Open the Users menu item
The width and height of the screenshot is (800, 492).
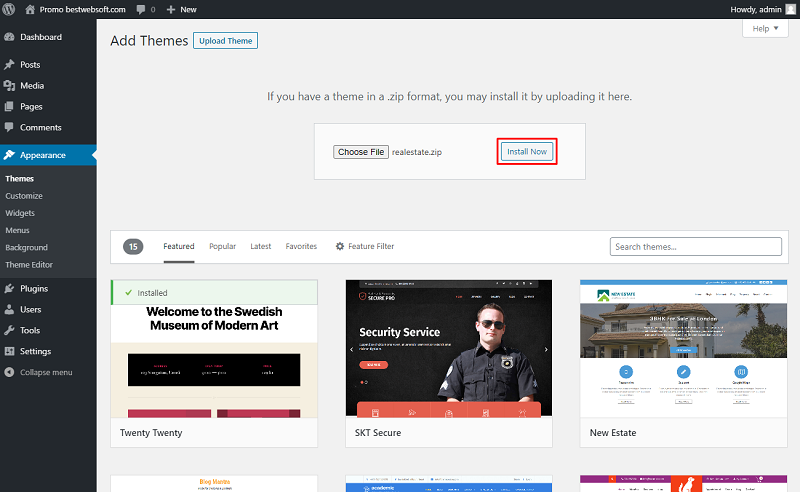click(x=48, y=309)
